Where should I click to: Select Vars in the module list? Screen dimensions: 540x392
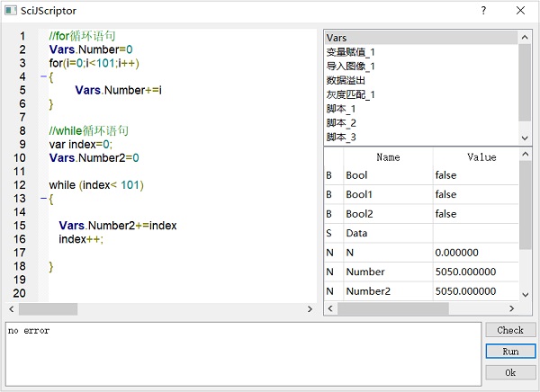click(421, 38)
